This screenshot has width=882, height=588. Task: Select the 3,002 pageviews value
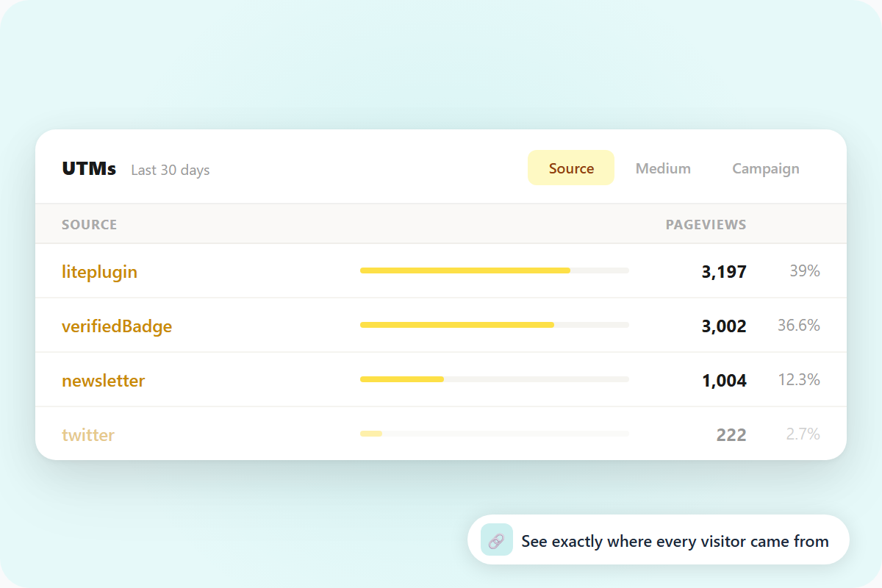(724, 326)
